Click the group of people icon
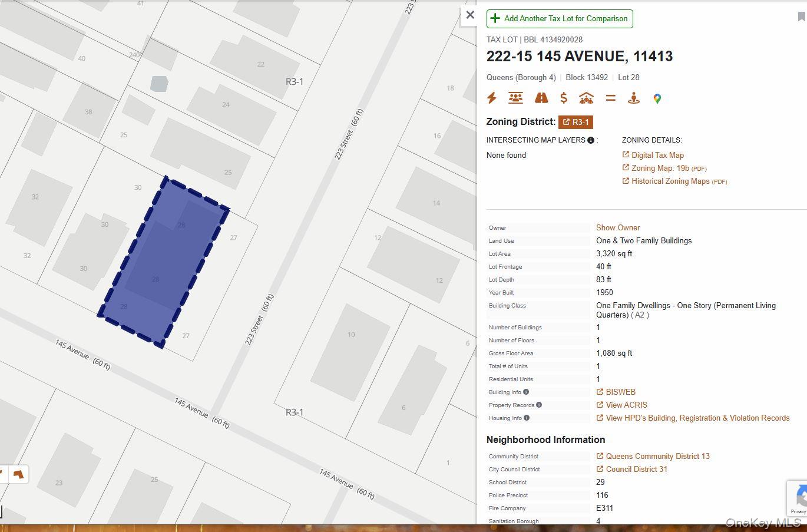Image resolution: width=807 pixels, height=532 pixels. pyautogui.click(x=515, y=98)
